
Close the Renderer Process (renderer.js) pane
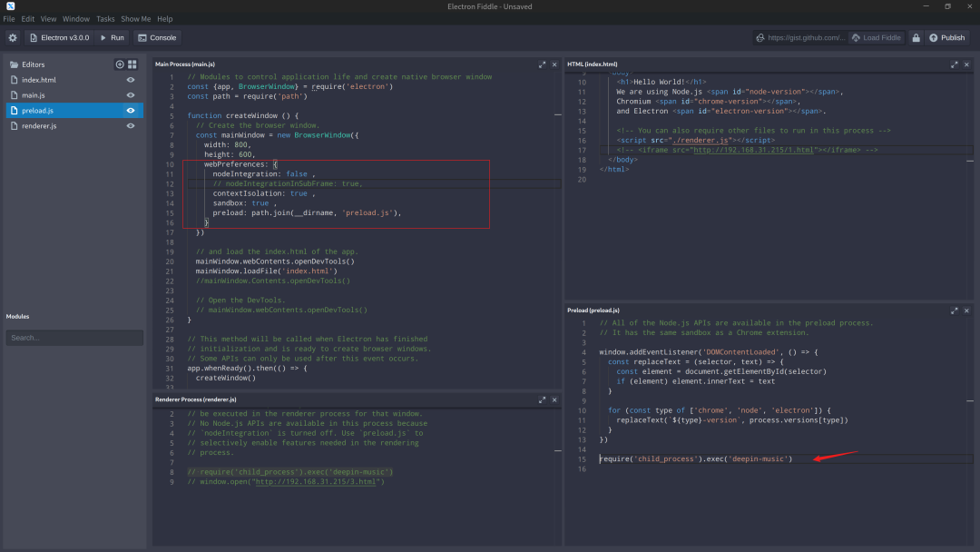(x=554, y=399)
